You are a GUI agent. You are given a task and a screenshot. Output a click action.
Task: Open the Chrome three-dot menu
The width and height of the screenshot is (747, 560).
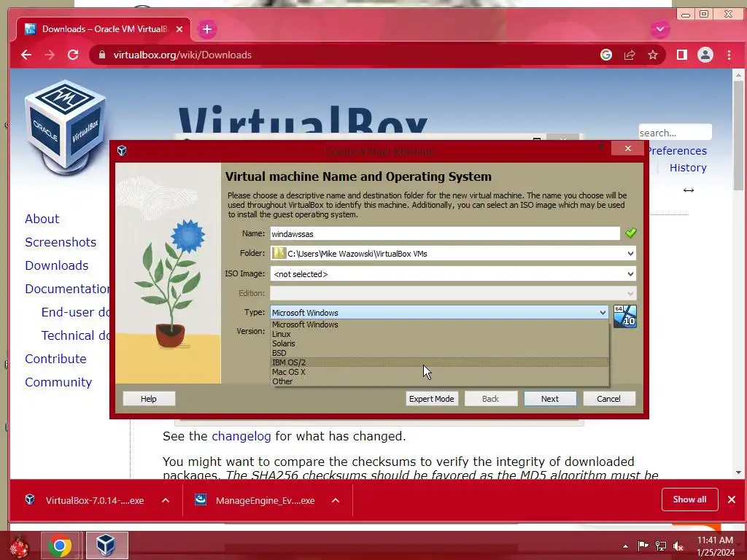pos(729,55)
